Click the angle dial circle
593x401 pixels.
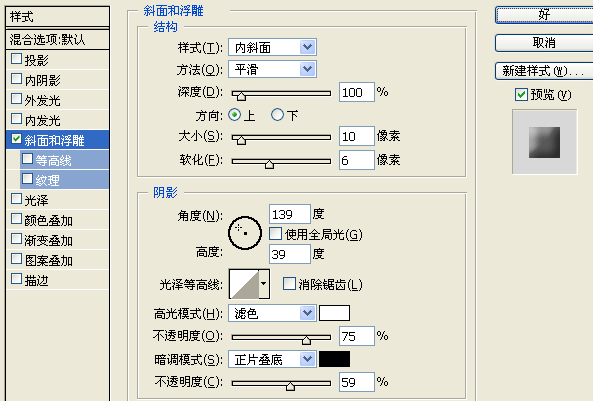point(245,233)
